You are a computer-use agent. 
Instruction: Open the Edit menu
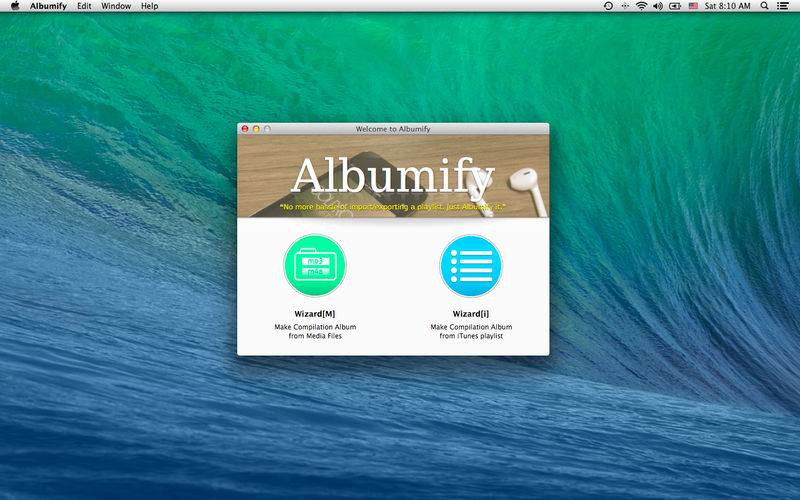[x=84, y=6]
